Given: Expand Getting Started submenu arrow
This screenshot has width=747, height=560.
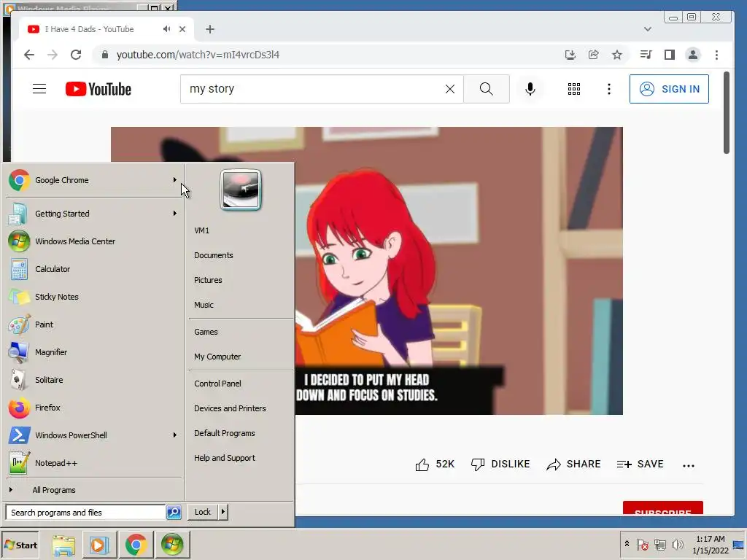Looking at the screenshot, I should (x=175, y=214).
